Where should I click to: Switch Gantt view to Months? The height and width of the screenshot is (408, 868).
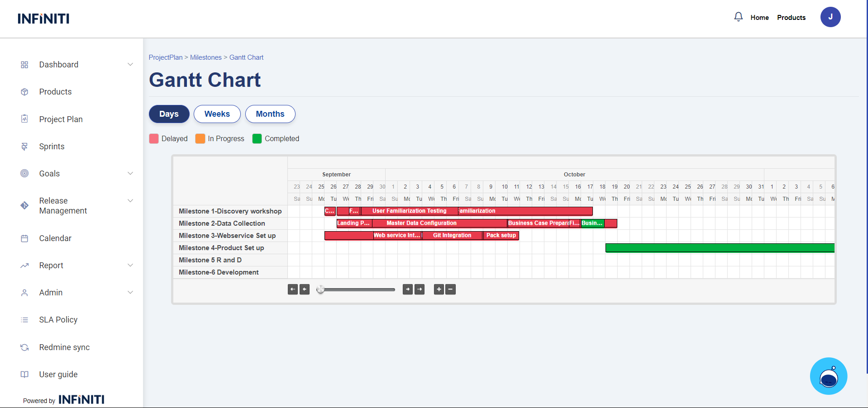pos(270,114)
